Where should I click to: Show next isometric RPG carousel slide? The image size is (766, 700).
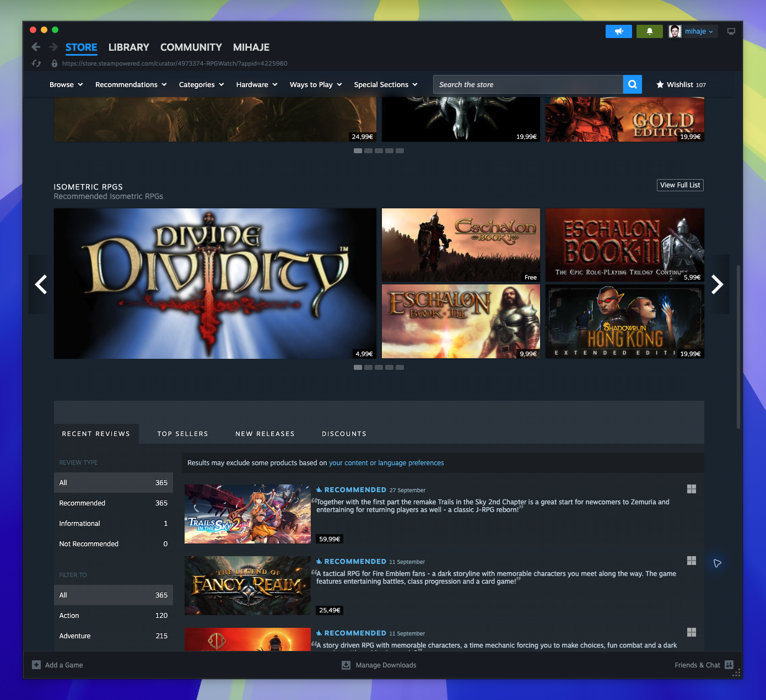pos(717,284)
